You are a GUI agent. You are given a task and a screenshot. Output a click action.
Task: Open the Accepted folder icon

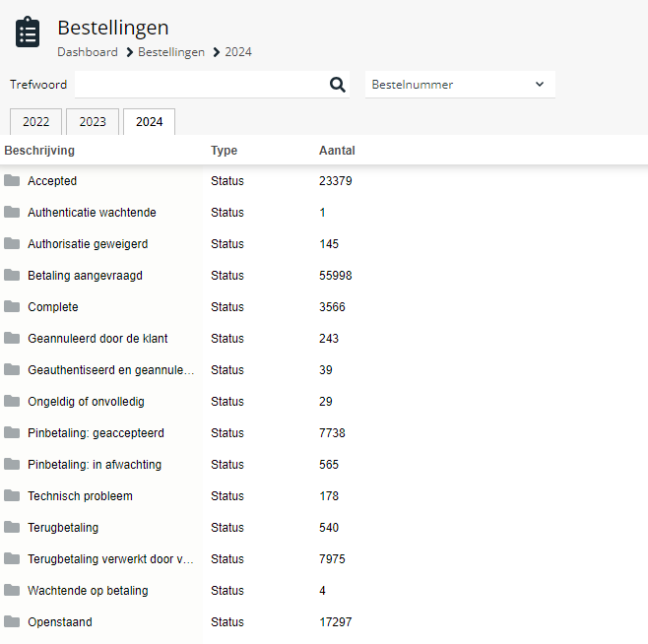(12, 180)
